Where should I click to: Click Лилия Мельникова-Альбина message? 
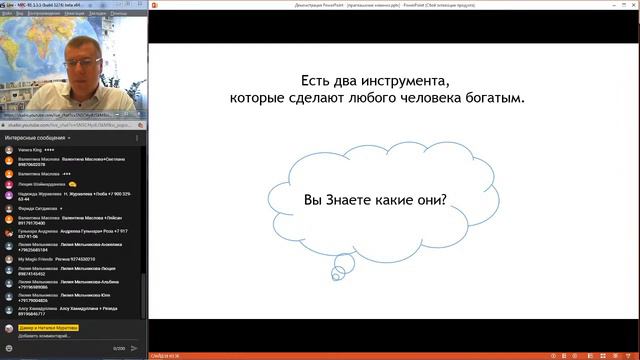(x=69, y=284)
